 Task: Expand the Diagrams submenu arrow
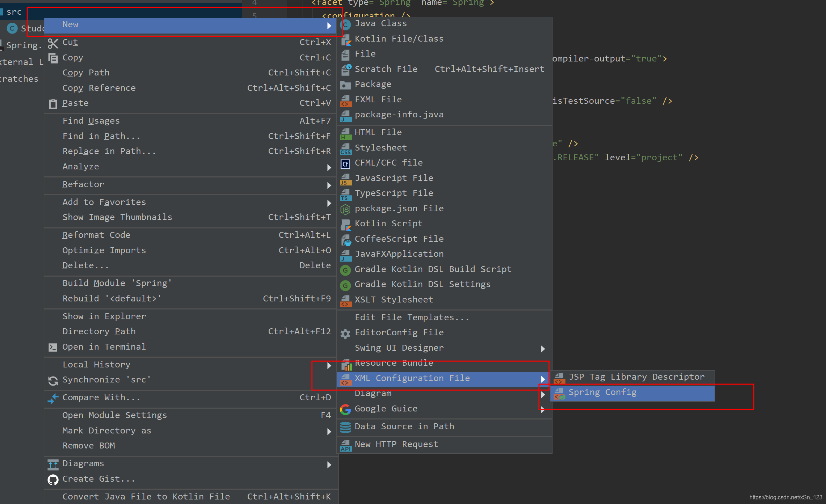click(329, 465)
